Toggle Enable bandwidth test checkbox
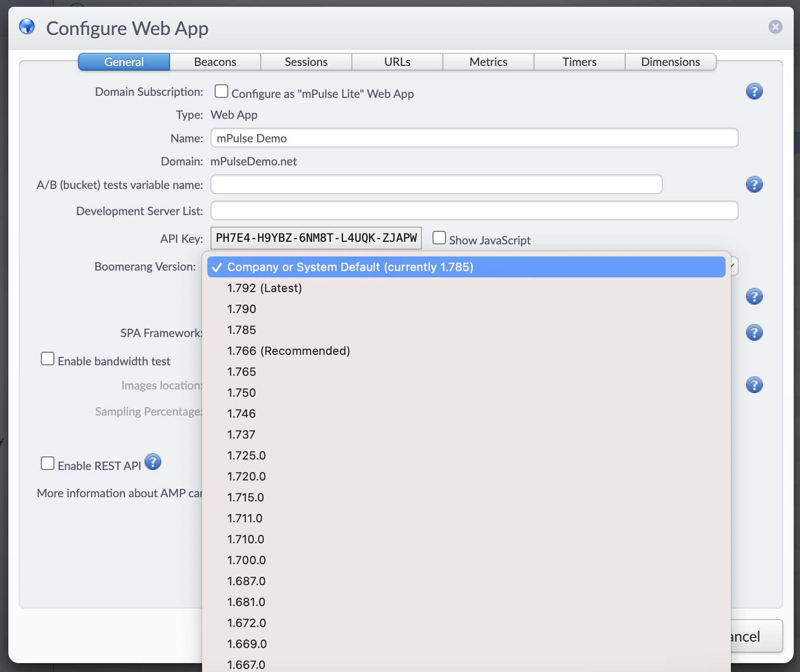Viewport: 800px width, 672px height. (48, 359)
